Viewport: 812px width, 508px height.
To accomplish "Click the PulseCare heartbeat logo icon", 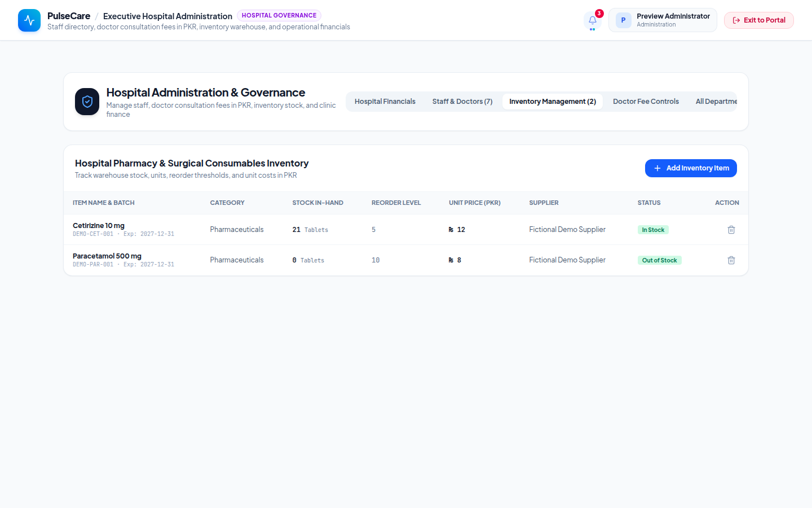I will pyautogui.click(x=29, y=20).
